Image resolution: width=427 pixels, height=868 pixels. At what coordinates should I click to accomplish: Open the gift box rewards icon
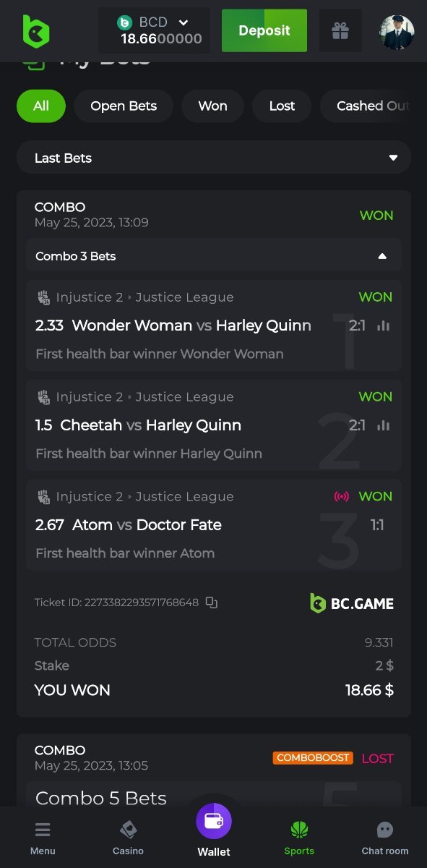(340, 30)
